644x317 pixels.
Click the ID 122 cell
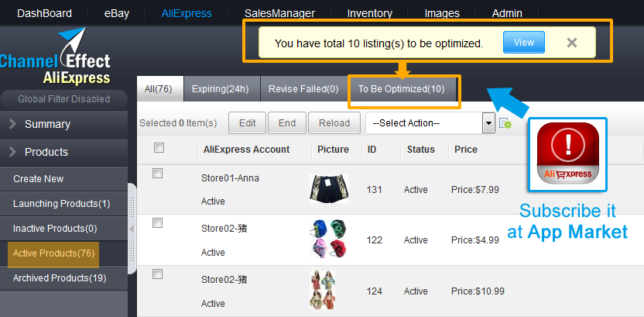(374, 240)
